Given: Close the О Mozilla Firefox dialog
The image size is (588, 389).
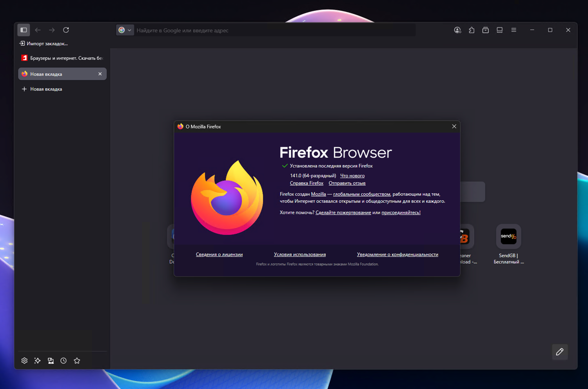Looking at the screenshot, I should [x=454, y=126].
